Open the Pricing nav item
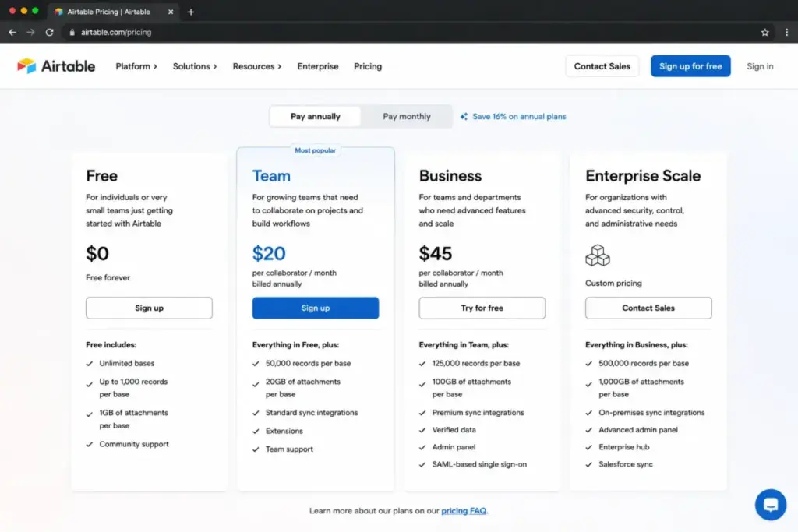This screenshot has height=532, width=798. pyautogui.click(x=368, y=66)
